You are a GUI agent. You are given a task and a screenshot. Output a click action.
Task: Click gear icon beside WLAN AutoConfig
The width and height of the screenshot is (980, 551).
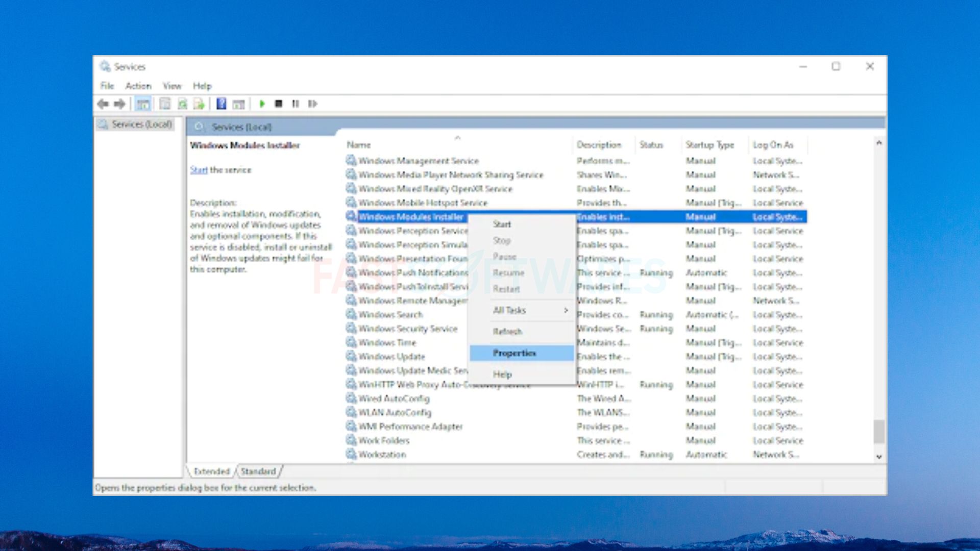[x=351, y=412]
